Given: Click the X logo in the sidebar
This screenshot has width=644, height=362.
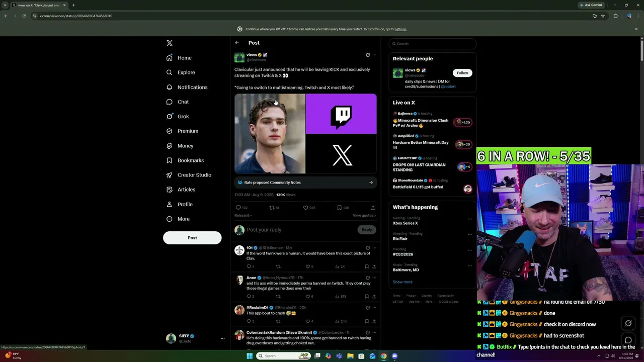Looking at the screenshot, I should [x=170, y=43].
